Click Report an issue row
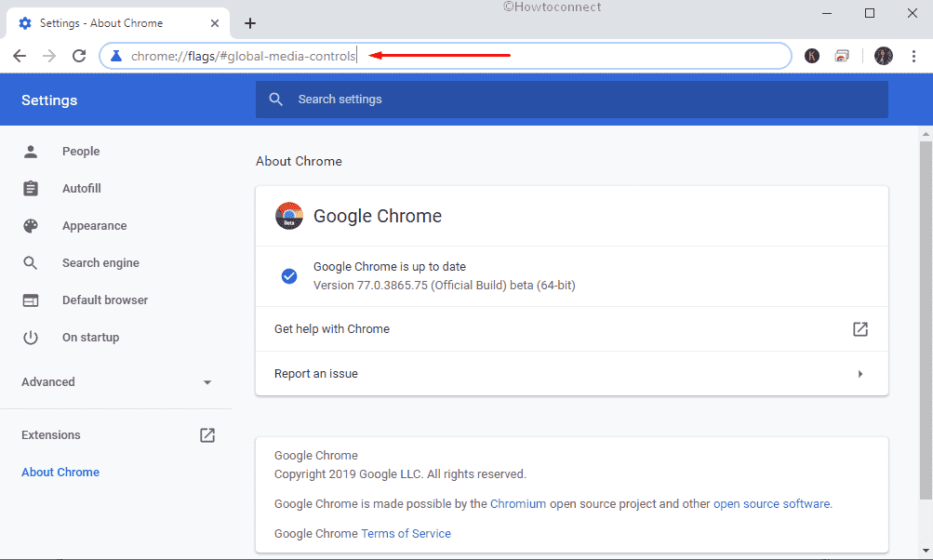 (x=572, y=374)
